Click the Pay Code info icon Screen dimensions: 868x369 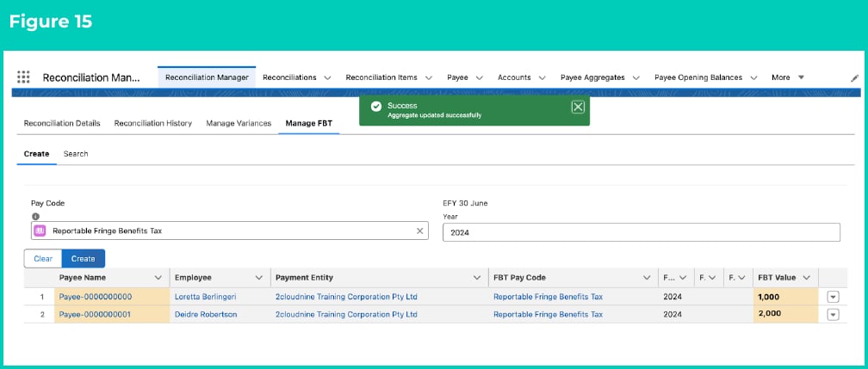pyautogui.click(x=34, y=216)
